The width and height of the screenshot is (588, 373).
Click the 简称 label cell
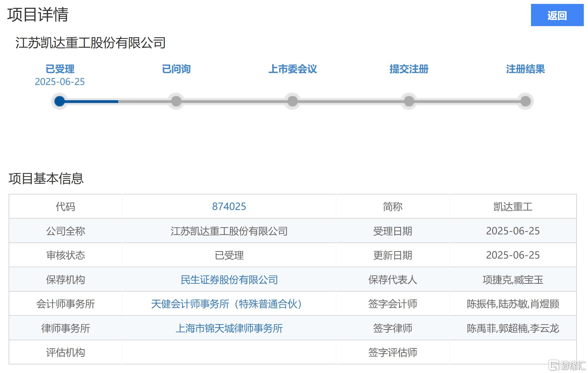click(x=393, y=206)
